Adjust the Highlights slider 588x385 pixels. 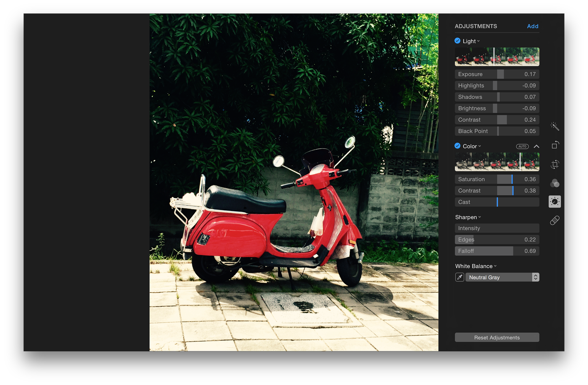point(497,86)
